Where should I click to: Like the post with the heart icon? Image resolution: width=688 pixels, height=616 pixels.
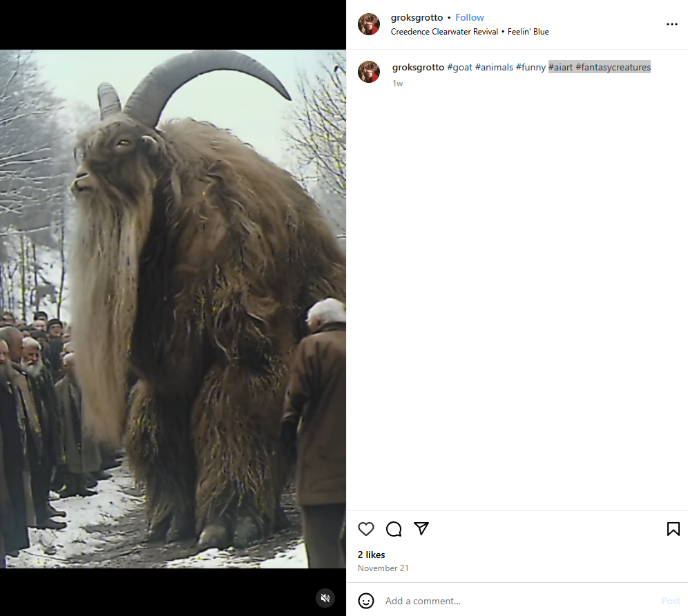(x=366, y=529)
